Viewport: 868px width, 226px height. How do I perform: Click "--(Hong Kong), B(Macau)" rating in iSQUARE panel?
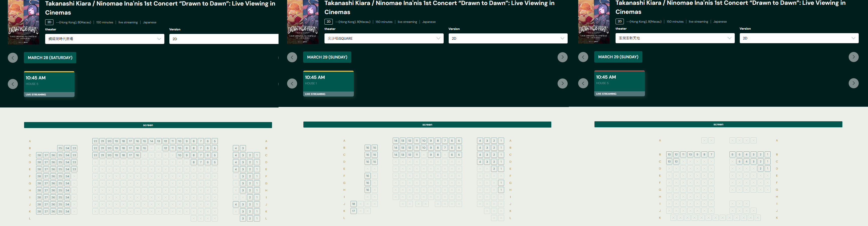coord(353,22)
